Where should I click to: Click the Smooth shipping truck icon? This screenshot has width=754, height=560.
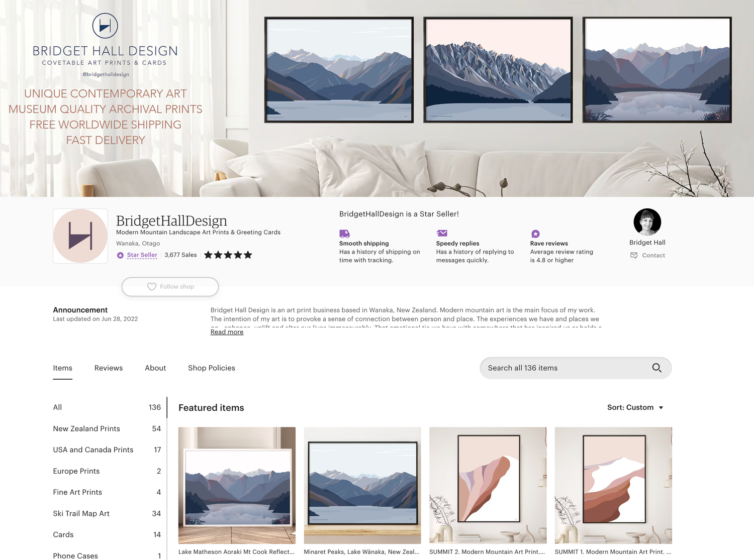pyautogui.click(x=344, y=234)
